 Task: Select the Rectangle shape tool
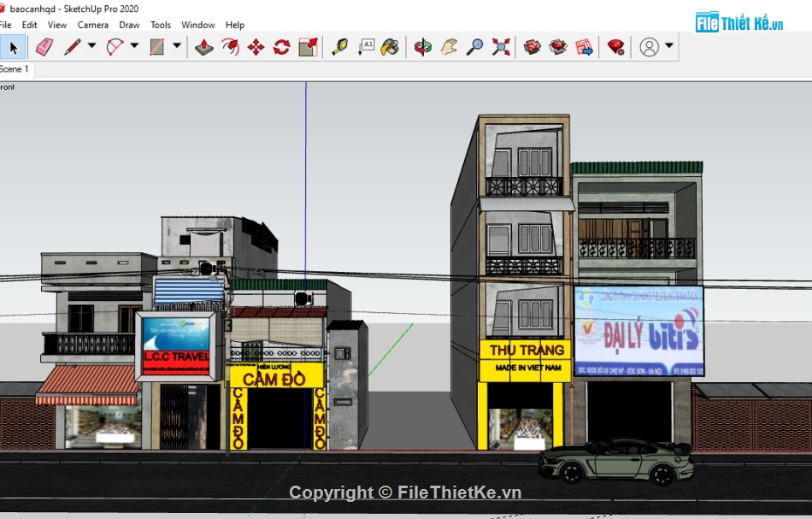[157, 47]
